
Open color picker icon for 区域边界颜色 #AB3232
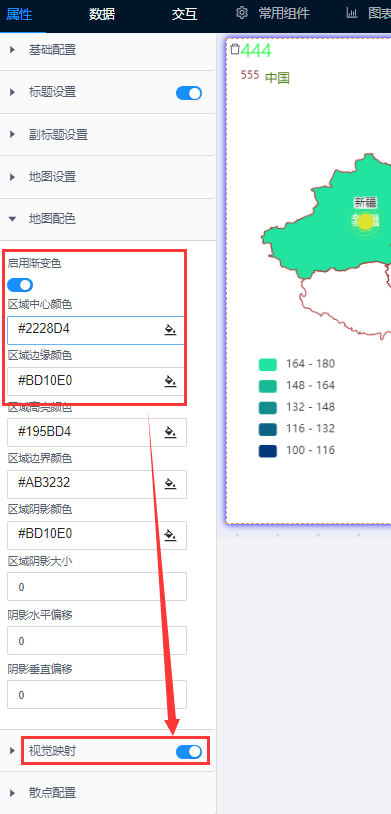tap(170, 483)
